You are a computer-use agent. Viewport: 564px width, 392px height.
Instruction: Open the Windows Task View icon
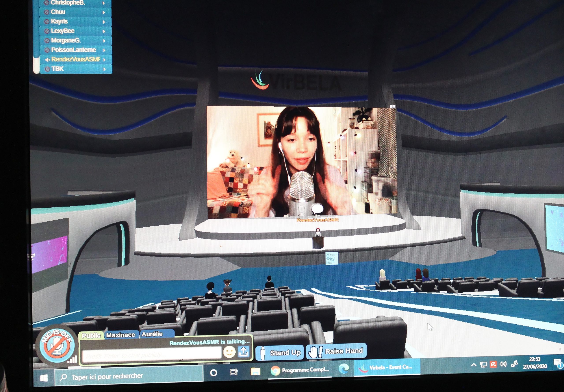click(234, 372)
